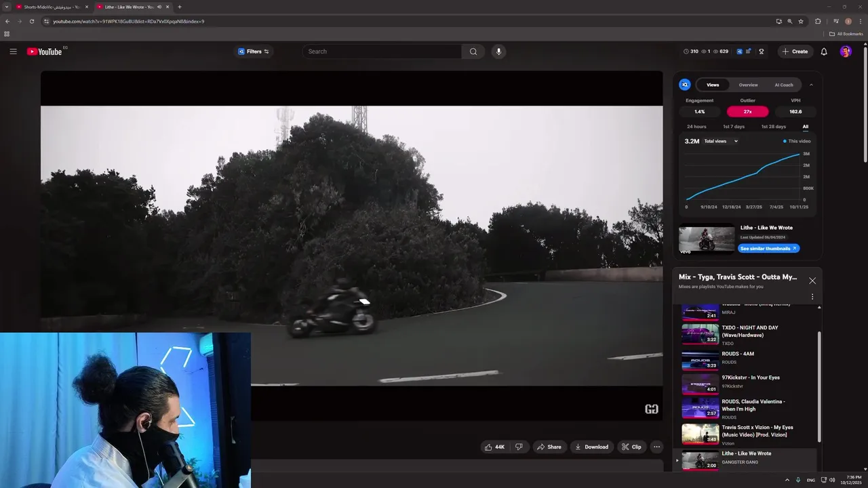The height and width of the screenshot is (488, 868).
Task: Switch to the Overview tab
Action: click(x=748, y=85)
